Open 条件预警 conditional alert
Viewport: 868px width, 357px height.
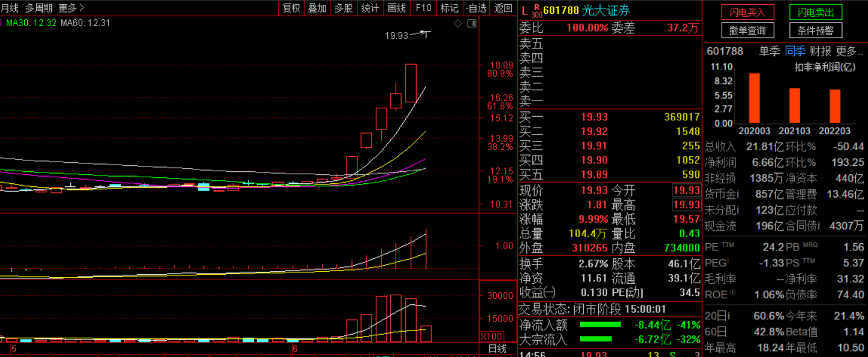[x=815, y=30]
